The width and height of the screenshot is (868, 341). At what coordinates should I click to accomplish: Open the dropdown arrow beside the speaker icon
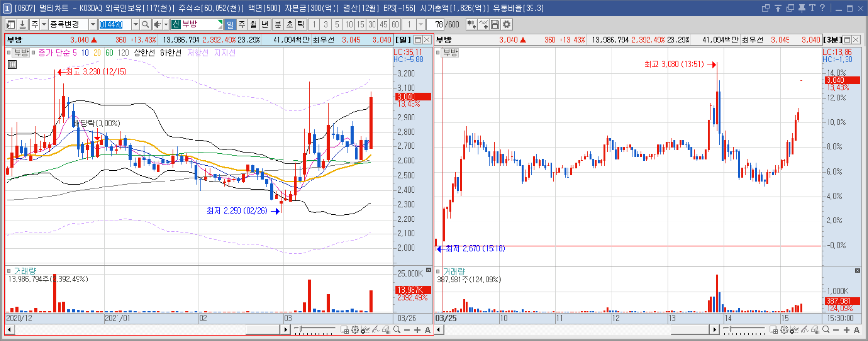point(166,24)
